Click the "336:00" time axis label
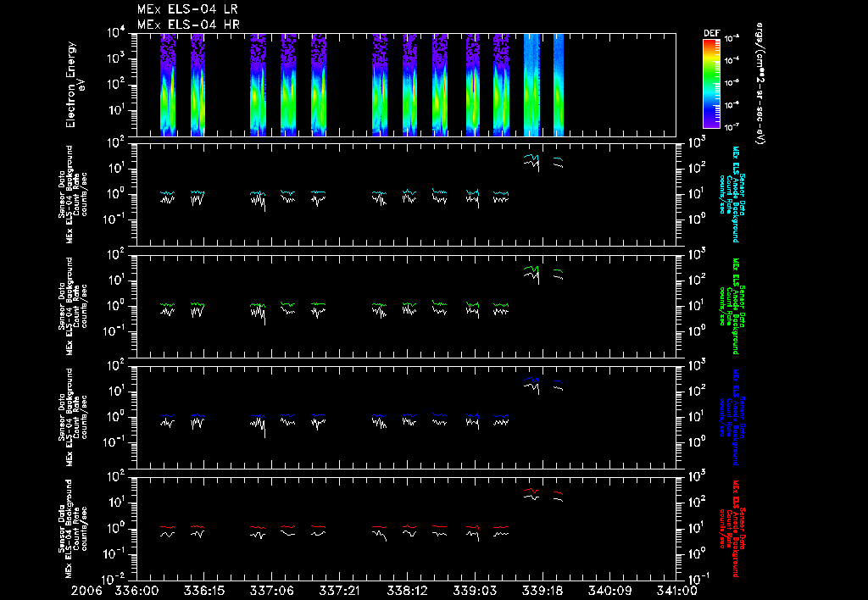This screenshot has height=600, width=868. click(136, 591)
